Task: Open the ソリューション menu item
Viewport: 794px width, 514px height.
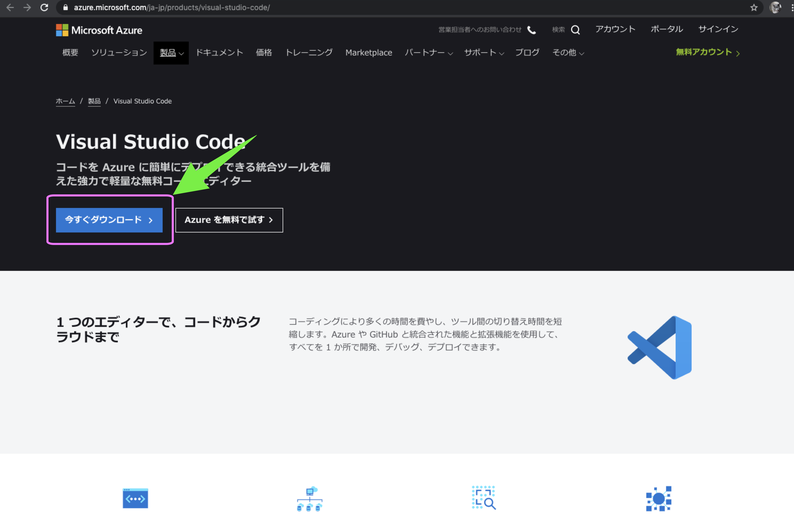Action: coord(118,52)
